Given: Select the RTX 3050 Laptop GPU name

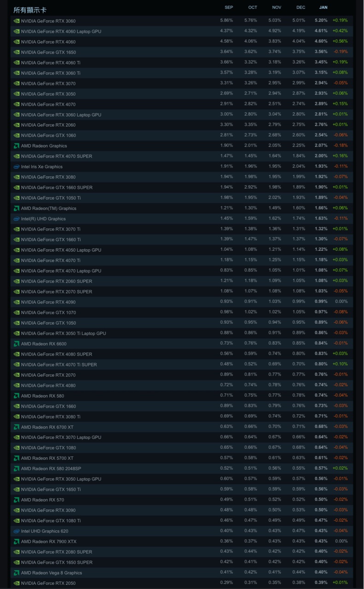Looking at the screenshot, I should tap(61, 479).
